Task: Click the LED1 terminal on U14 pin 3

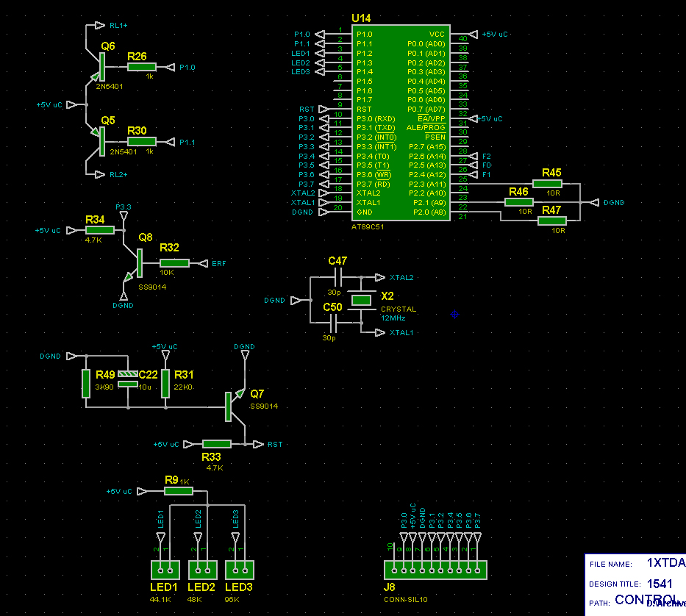Action: coord(320,53)
